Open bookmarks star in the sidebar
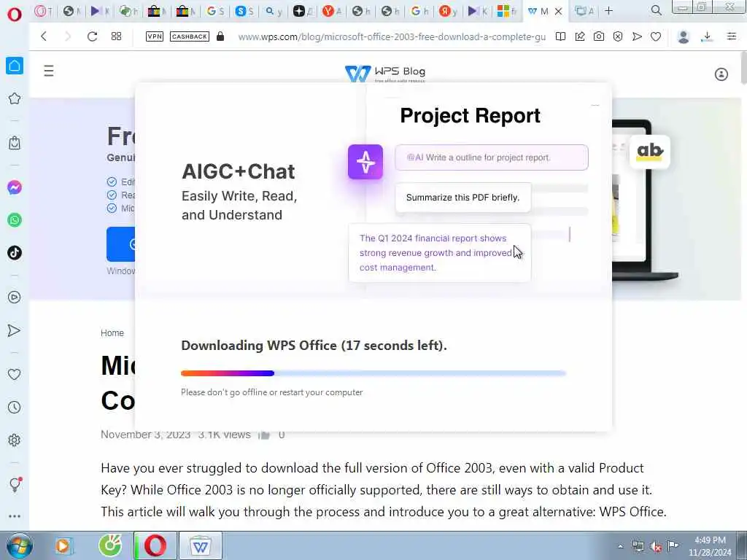This screenshot has width=747, height=560. click(15, 98)
